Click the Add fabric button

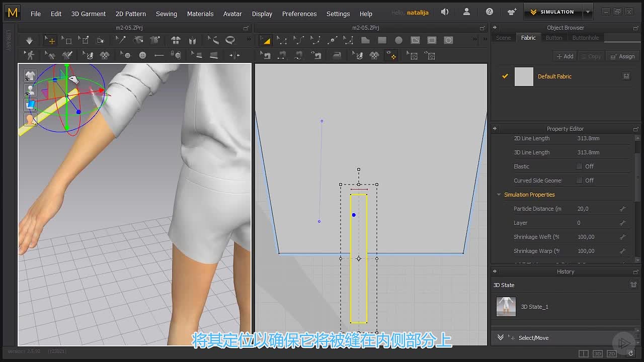[x=565, y=56]
